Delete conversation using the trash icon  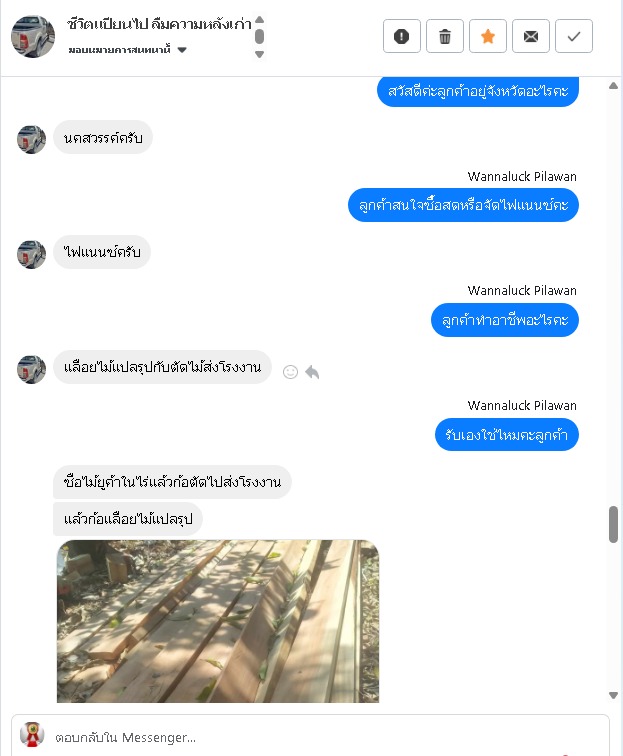click(x=445, y=36)
